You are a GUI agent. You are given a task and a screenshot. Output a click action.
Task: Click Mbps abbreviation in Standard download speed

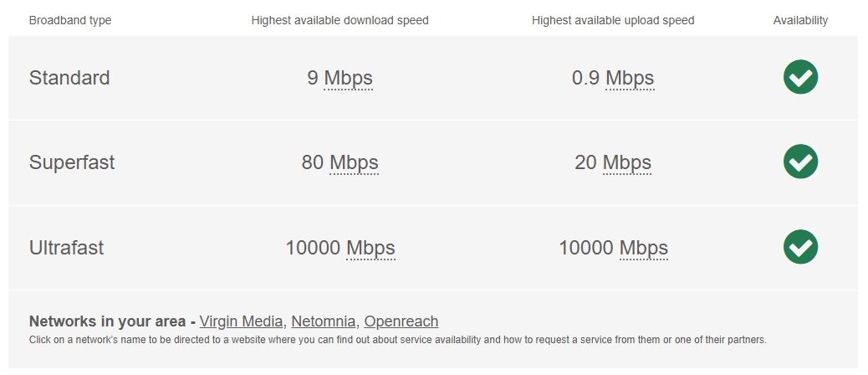point(348,79)
